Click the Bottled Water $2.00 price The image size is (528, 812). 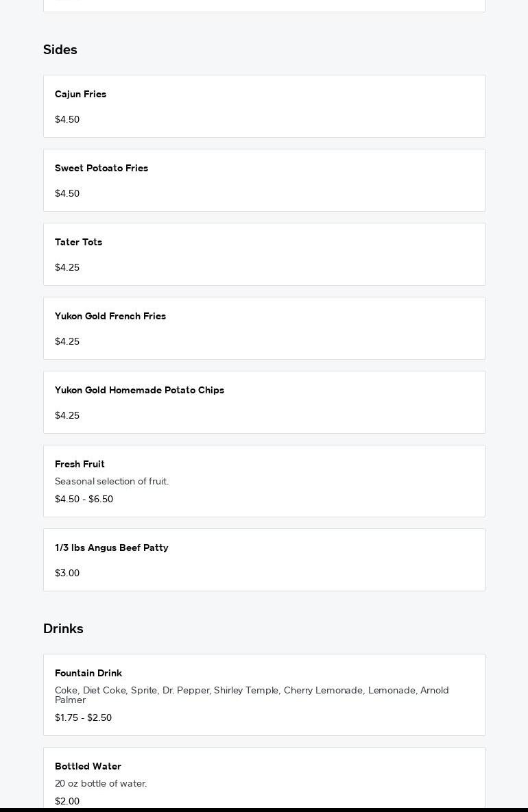pos(67,802)
